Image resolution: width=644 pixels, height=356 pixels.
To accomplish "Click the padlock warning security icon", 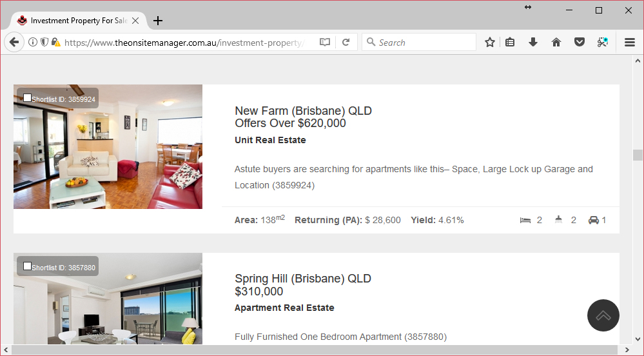I will pos(56,42).
